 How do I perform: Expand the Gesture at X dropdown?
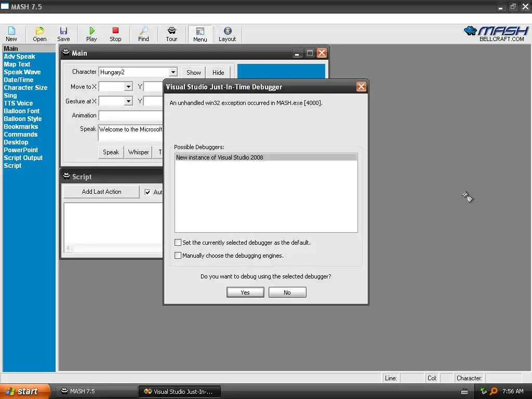tap(128, 101)
